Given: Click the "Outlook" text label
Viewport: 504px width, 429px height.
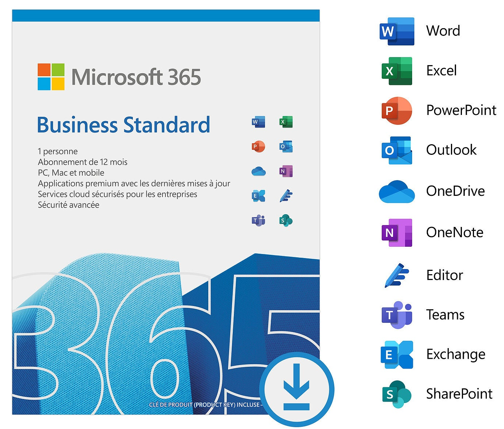Looking at the screenshot, I should pyautogui.click(x=451, y=150).
